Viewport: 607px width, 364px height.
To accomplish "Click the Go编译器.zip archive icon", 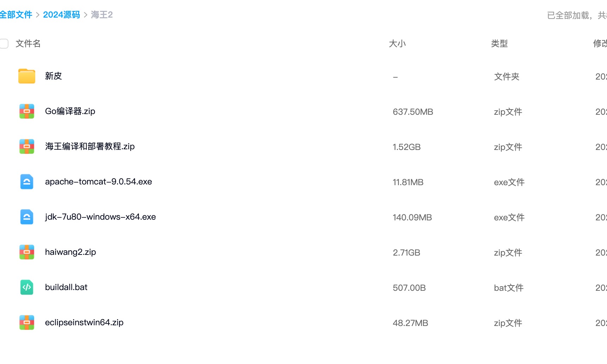I will click(x=27, y=111).
